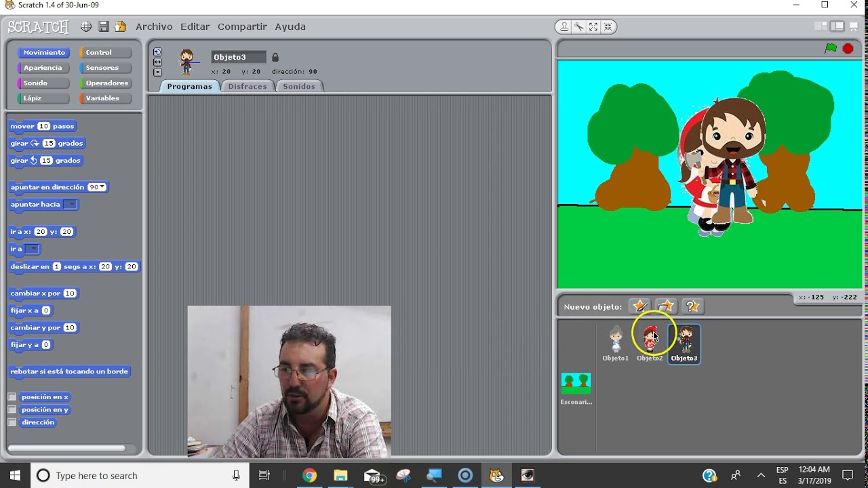868x488 pixels.
Task: Show the Variables block category
Action: (105, 98)
